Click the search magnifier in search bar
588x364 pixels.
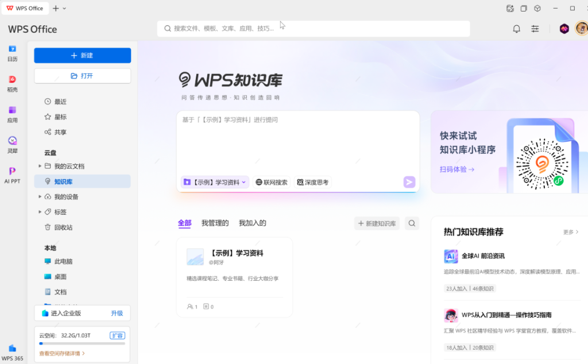168,29
